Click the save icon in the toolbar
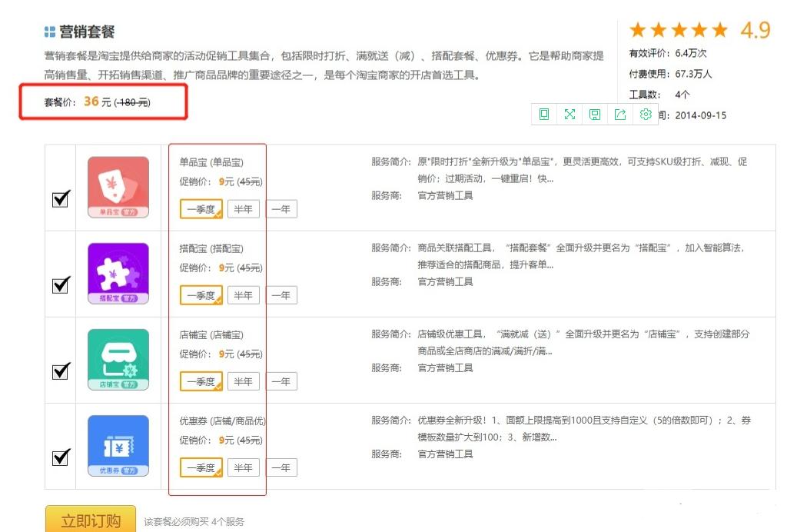 [x=595, y=114]
